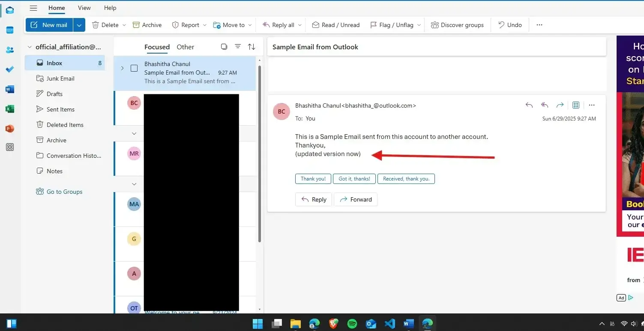Open the Apps grid icon in message header

coord(576,105)
